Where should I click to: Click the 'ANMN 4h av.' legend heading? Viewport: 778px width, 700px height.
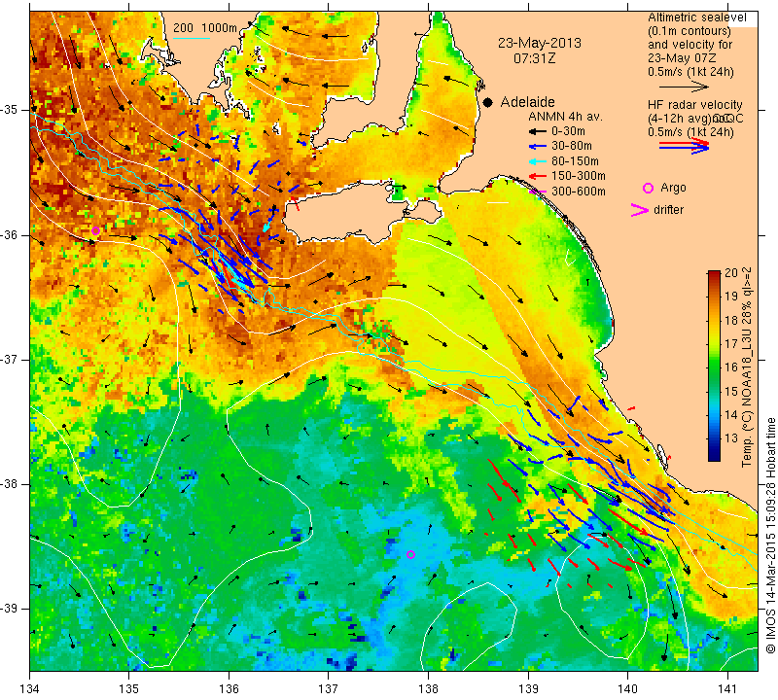click(565, 117)
